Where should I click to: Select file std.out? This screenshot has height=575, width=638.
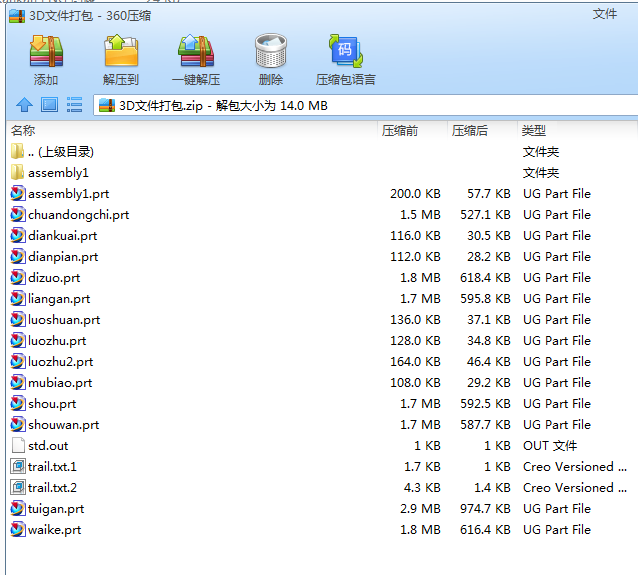[48, 446]
